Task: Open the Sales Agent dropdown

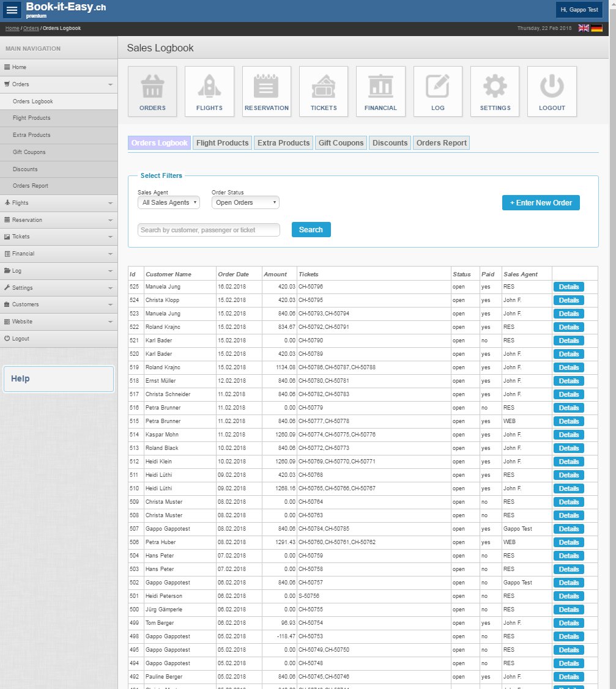Action: (x=169, y=202)
